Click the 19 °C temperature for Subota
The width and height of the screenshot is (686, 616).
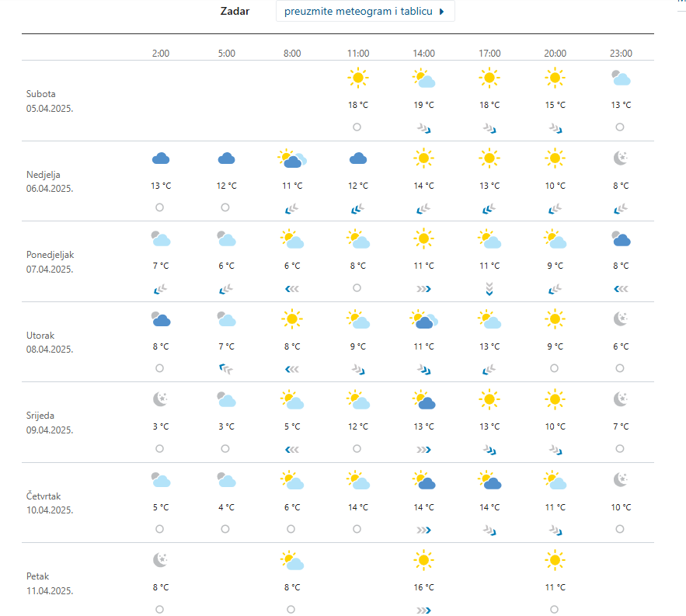[423, 105]
